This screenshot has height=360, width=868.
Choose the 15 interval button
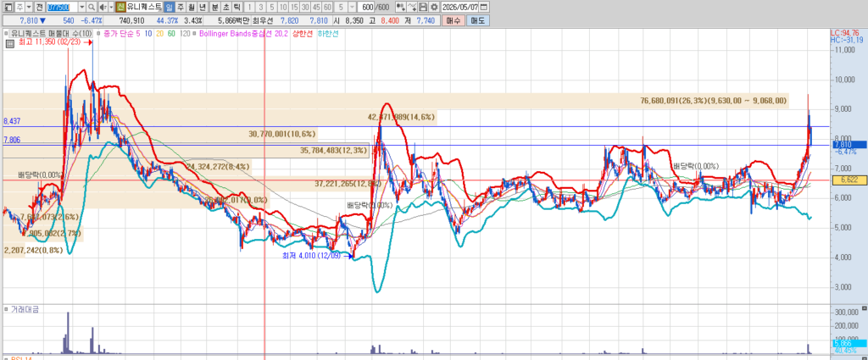click(x=294, y=7)
